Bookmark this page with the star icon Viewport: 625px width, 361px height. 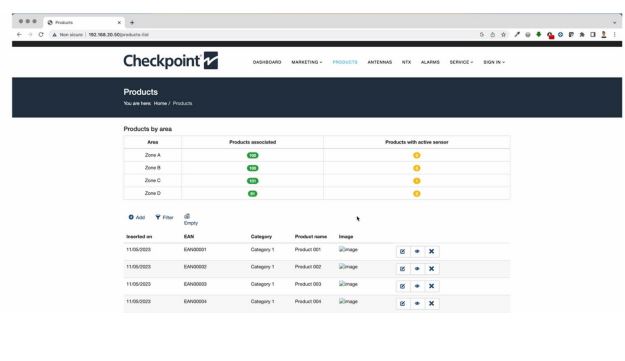(x=503, y=35)
